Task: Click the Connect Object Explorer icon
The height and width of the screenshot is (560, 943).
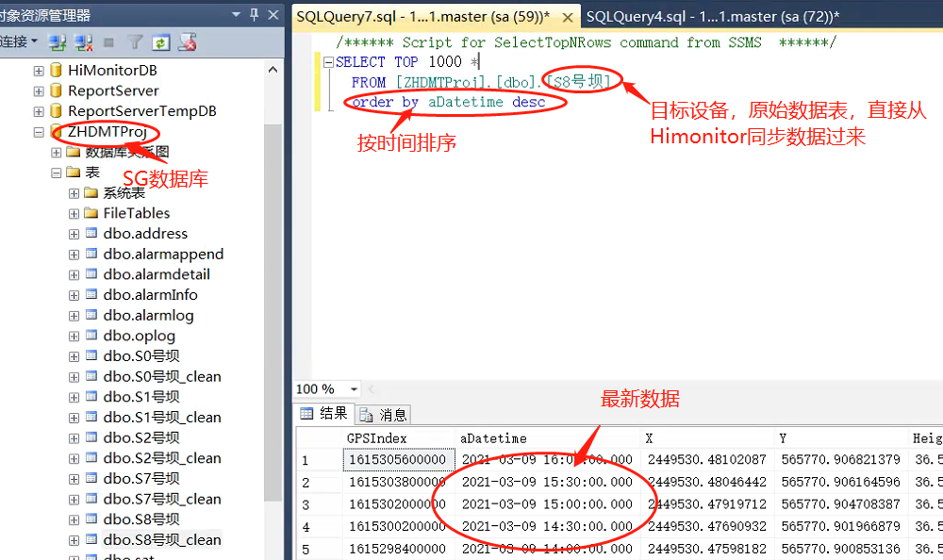Action: point(58,41)
